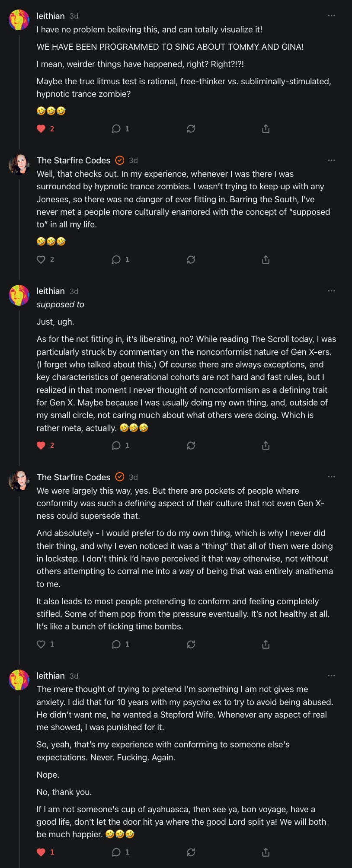Viewport: 352px width, 868px height.
Task: Click Starfire Codes' avatar on ticking time bombs comment
Action: tap(19, 481)
